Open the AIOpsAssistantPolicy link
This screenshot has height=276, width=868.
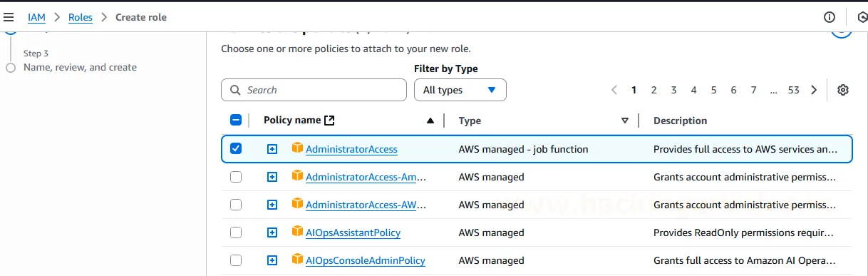click(353, 232)
